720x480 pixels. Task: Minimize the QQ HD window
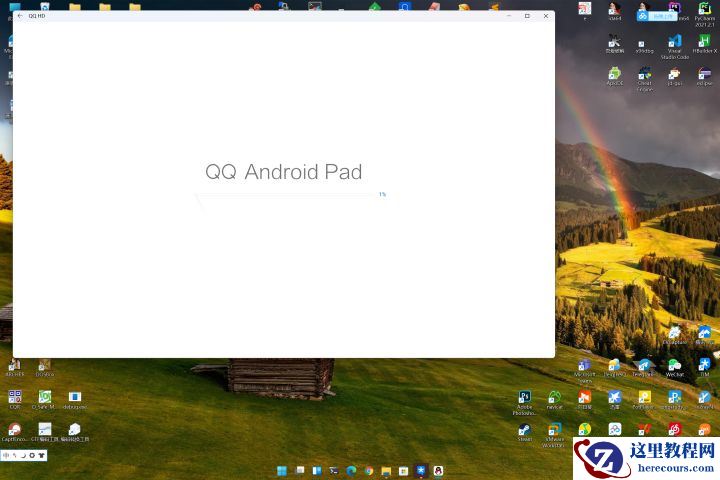coord(509,16)
